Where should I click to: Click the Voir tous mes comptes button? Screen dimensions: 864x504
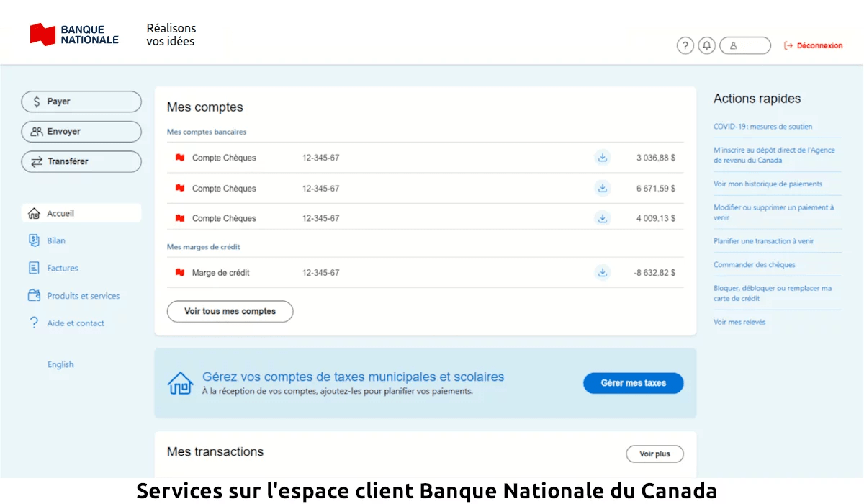(x=230, y=311)
